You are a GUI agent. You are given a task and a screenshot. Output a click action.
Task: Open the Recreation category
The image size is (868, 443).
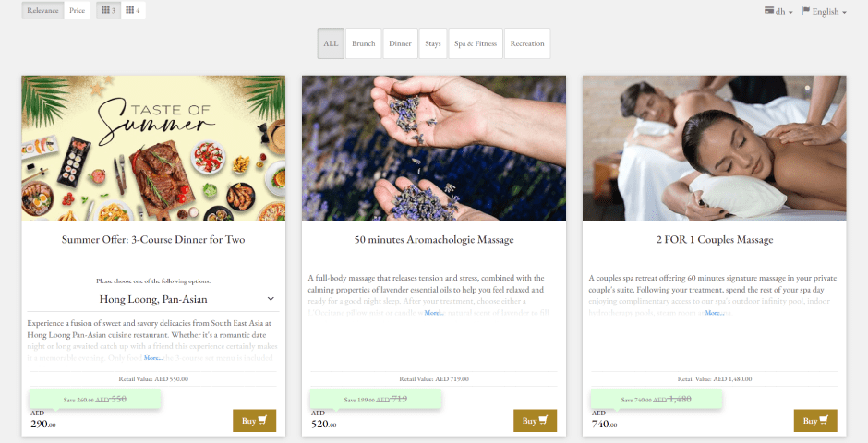tap(527, 43)
